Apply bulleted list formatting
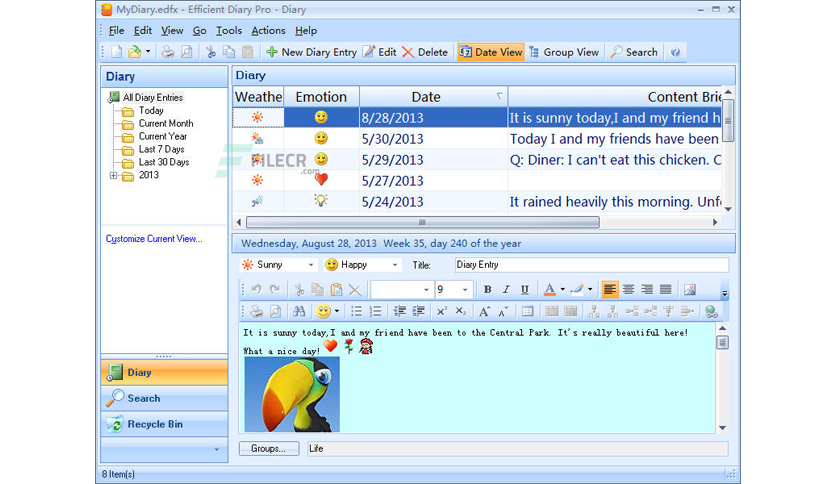Viewport: 836px width, 484px height. (356, 311)
